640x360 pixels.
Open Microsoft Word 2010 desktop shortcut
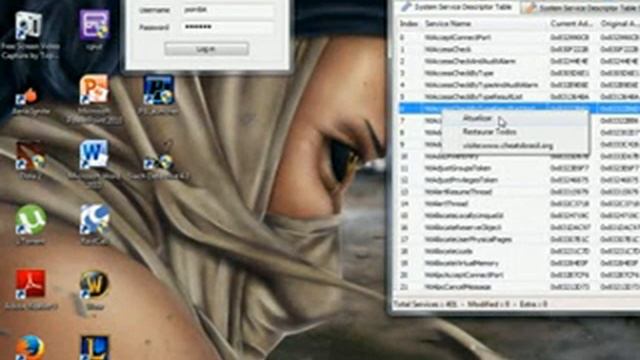point(93,163)
